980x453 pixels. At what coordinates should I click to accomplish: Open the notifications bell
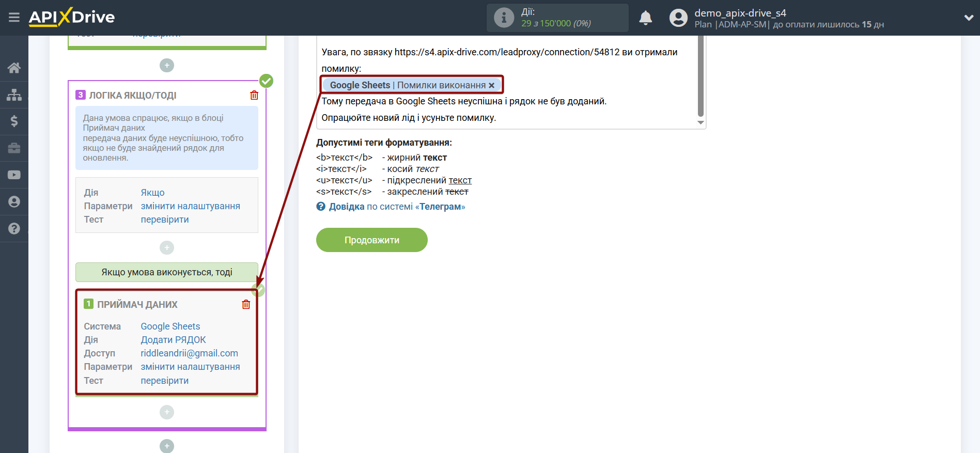click(645, 18)
